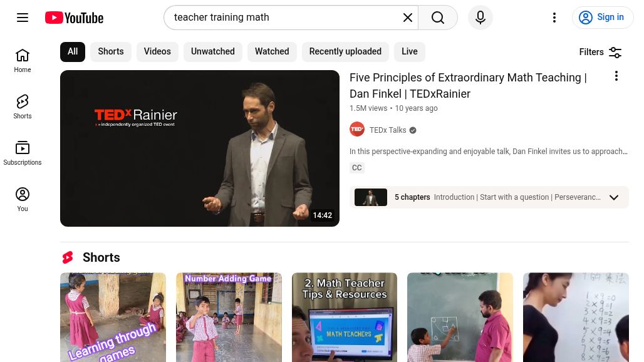The image size is (644, 362).
Task: Select the Live filter chip
Action: (410, 52)
